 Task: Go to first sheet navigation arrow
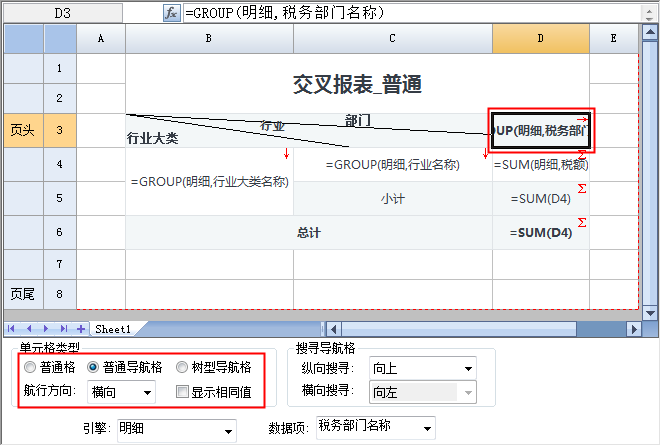click(x=13, y=328)
